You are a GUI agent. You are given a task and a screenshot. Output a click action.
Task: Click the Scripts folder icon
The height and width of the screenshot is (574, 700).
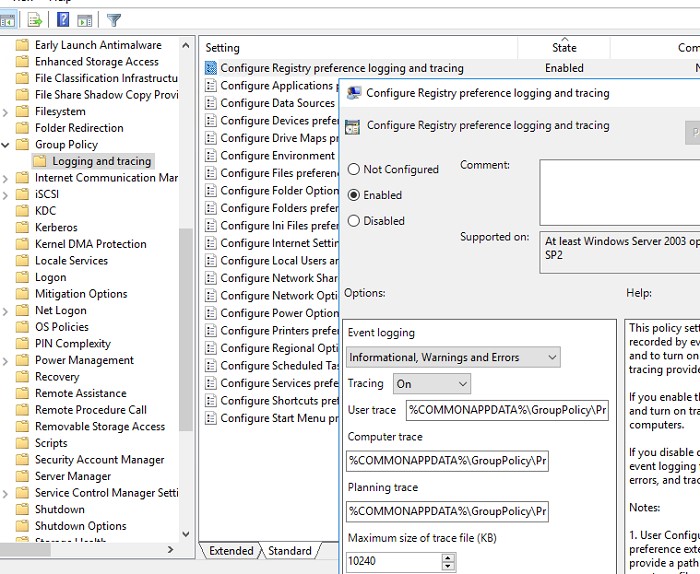[x=22, y=443]
